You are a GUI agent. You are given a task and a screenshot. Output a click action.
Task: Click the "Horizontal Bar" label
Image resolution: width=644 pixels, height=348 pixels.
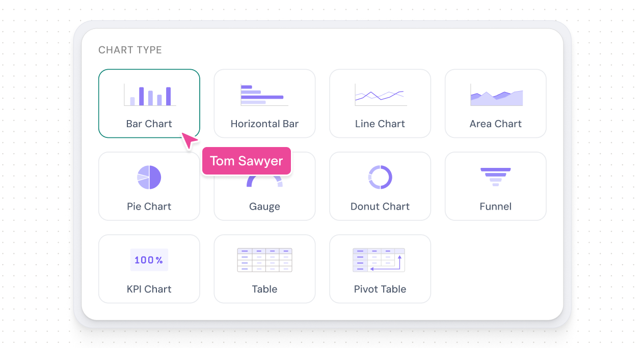264,124
